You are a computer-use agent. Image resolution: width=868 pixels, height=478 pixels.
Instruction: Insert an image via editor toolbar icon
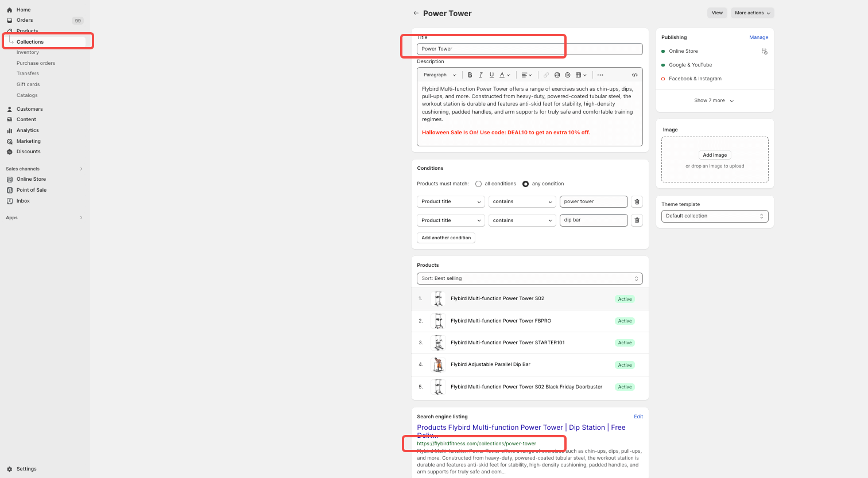click(x=557, y=75)
